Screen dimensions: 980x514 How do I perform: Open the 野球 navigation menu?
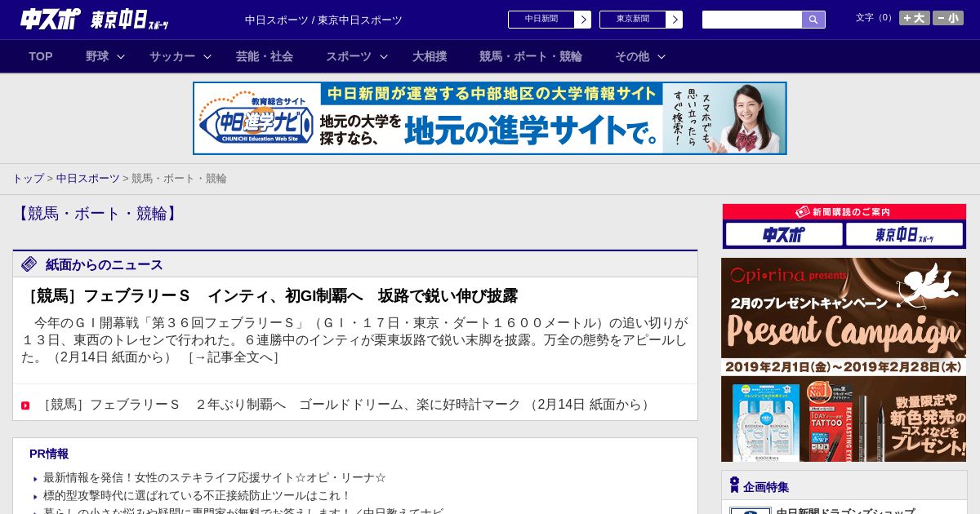97,56
